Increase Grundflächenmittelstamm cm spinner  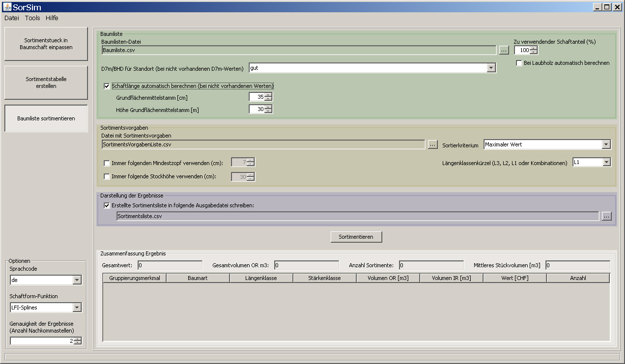[x=268, y=95]
